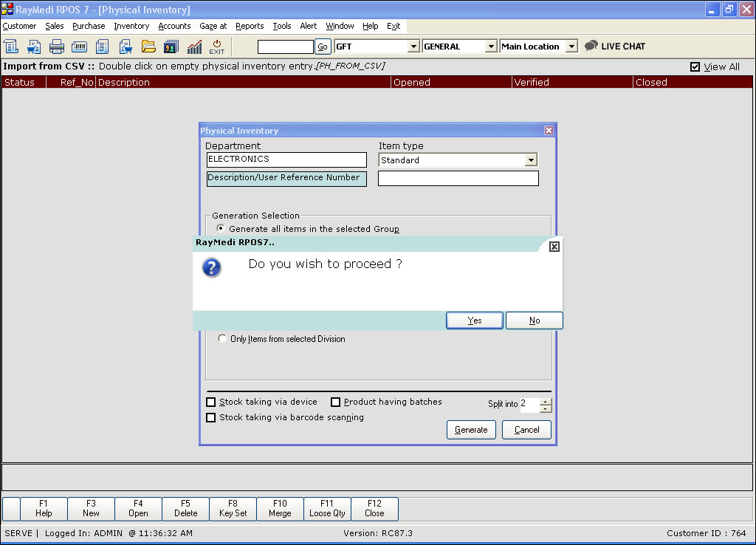Expand the GFT combo box
The width and height of the screenshot is (756, 545).
413,47
